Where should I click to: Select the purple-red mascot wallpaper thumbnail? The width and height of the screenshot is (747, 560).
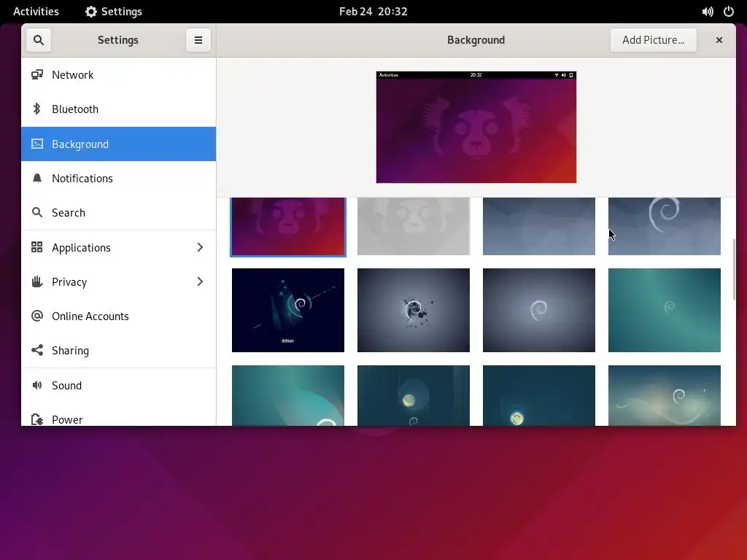tap(288, 227)
